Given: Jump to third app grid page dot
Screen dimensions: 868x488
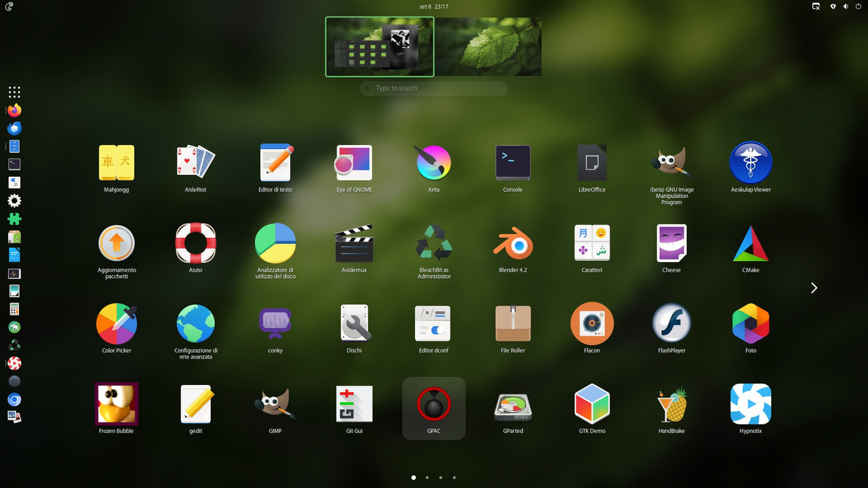Looking at the screenshot, I should coord(441,477).
